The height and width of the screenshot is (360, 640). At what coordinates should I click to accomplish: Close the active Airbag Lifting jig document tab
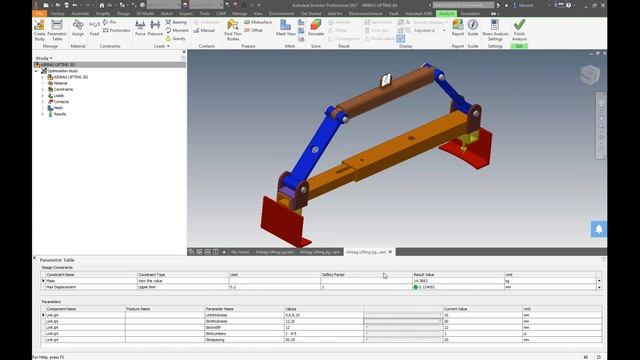(x=390, y=252)
